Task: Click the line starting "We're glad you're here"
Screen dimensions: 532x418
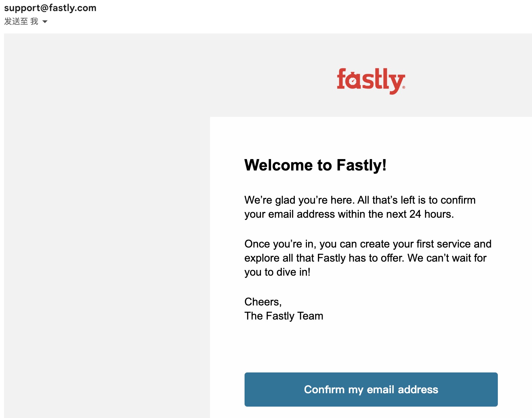Action: (x=360, y=200)
